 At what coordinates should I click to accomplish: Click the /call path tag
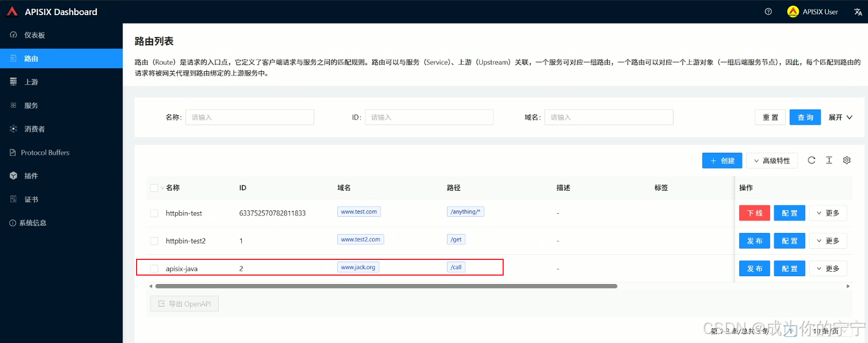click(456, 267)
